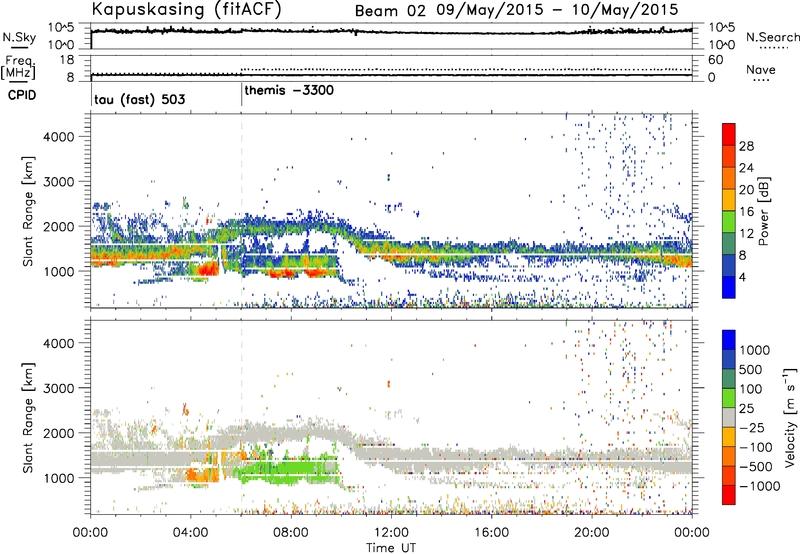This screenshot has width=800, height=554.
Task: Click the 'Time UT' axis title
Action: [x=391, y=548]
